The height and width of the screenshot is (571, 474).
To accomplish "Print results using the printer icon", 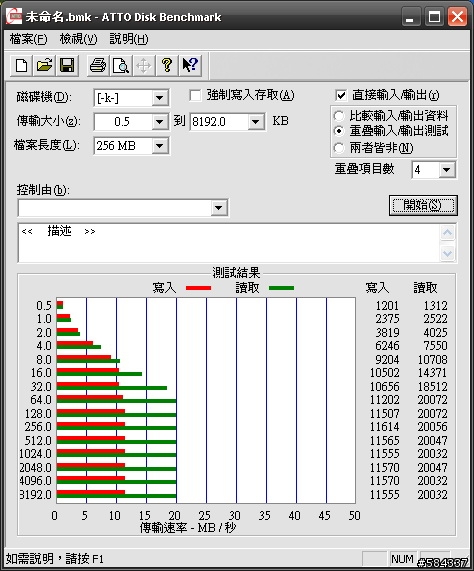I will (98, 66).
